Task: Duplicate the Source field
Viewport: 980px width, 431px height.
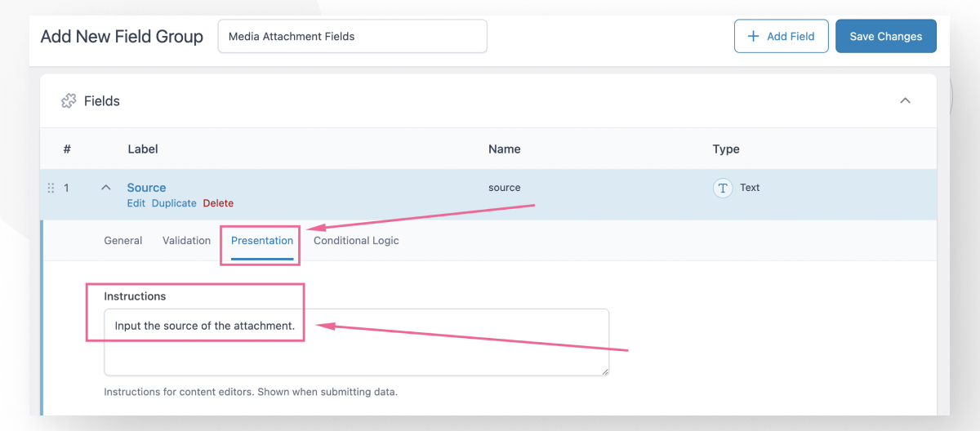Action: pyautogui.click(x=174, y=203)
